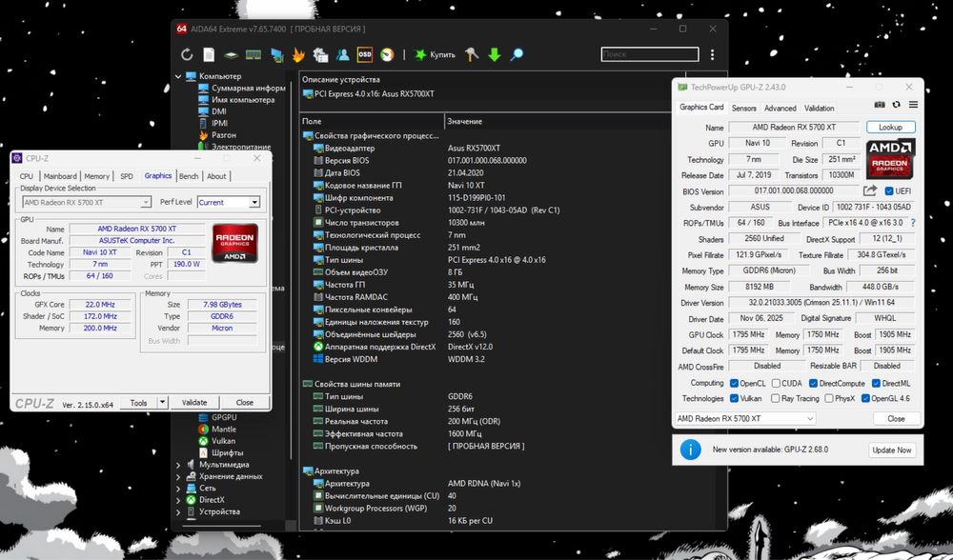953x560 pixels.
Task: Click the AIDA64 search input field
Action: (x=650, y=54)
